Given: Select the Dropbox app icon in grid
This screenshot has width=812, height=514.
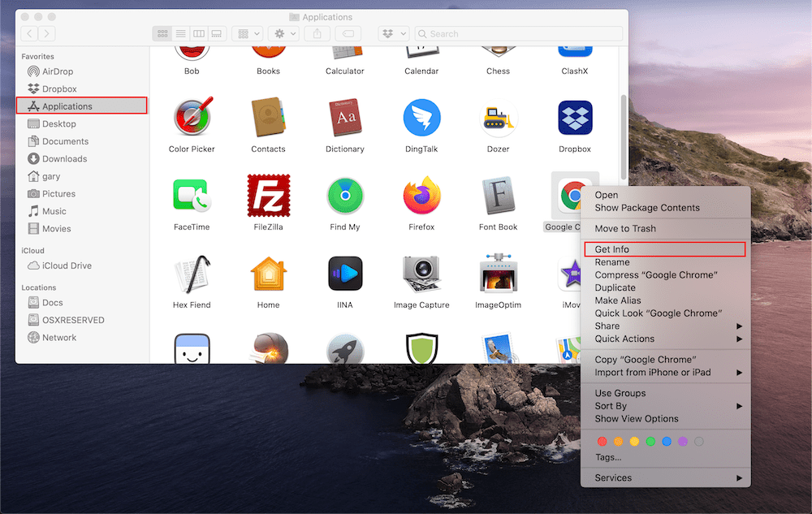Looking at the screenshot, I should (575, 118).
